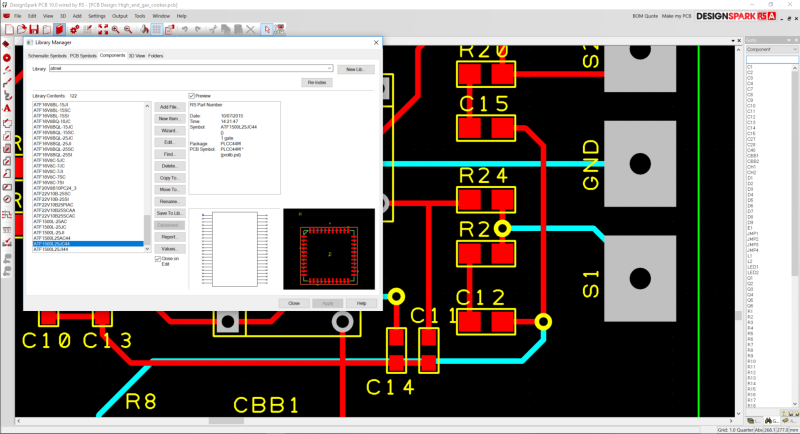Screen dimensions: 800x434
Task: Click the Zoom All red arrows icon
Action: tap(103, 30)
